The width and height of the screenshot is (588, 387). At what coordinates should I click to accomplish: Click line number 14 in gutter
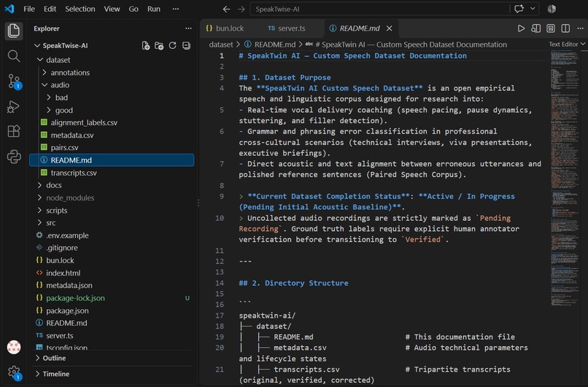[220, 284]
